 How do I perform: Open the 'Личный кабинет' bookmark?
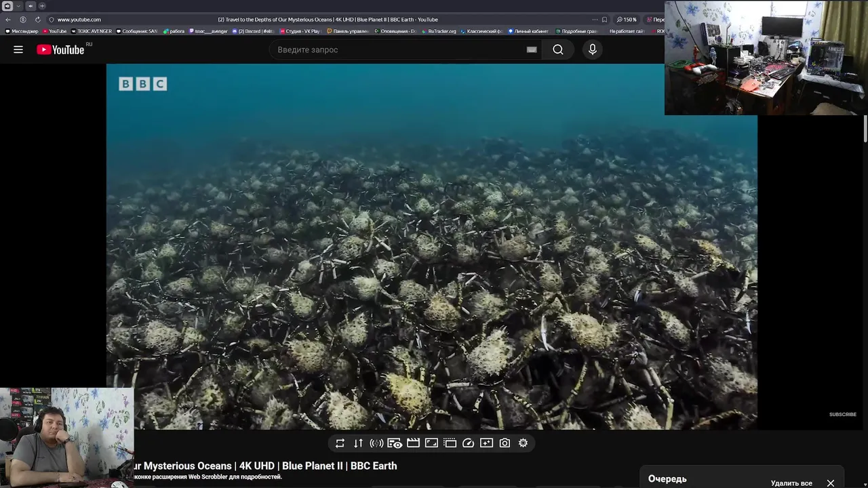(528, 31)
